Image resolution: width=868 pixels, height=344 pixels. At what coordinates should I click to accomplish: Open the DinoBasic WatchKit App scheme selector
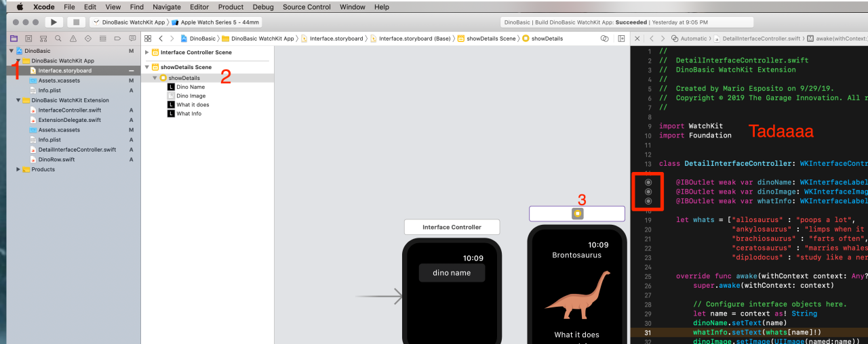[129, 22]
